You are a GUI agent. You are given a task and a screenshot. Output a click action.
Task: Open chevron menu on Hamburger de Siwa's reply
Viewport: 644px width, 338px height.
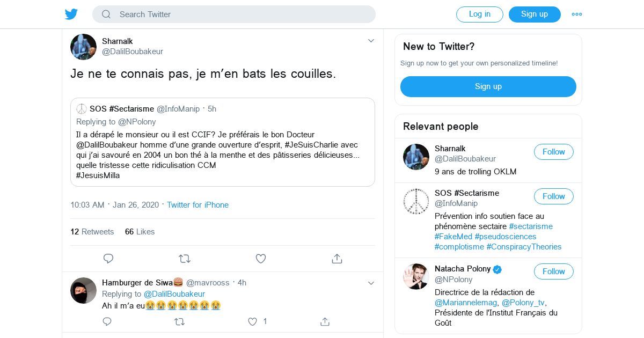pos(371,283)
